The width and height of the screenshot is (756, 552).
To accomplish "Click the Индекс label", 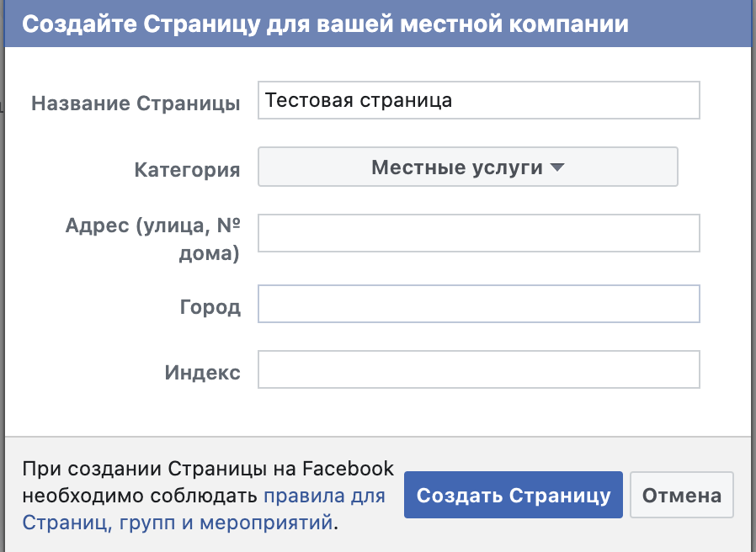I will 202,374.
